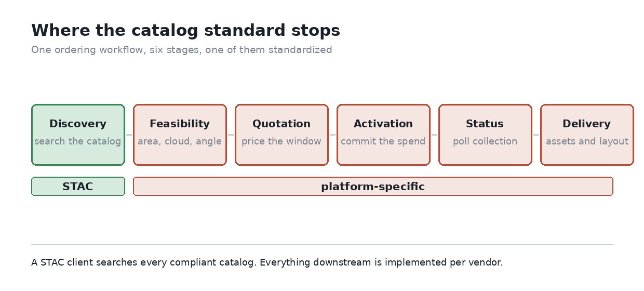Select the Activation stage box
Viewport: 644px width, 291px height.
click(x=383, y=135)
